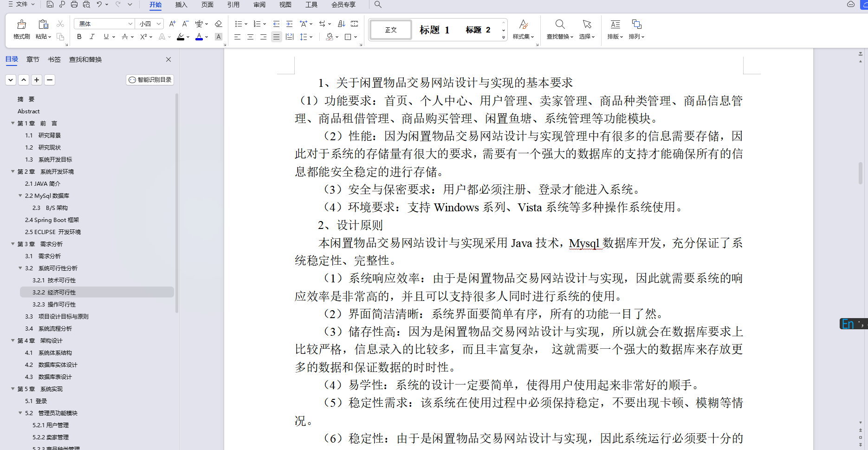
Task: Toggle Italic formatting
Action: [x=92, y=37]
